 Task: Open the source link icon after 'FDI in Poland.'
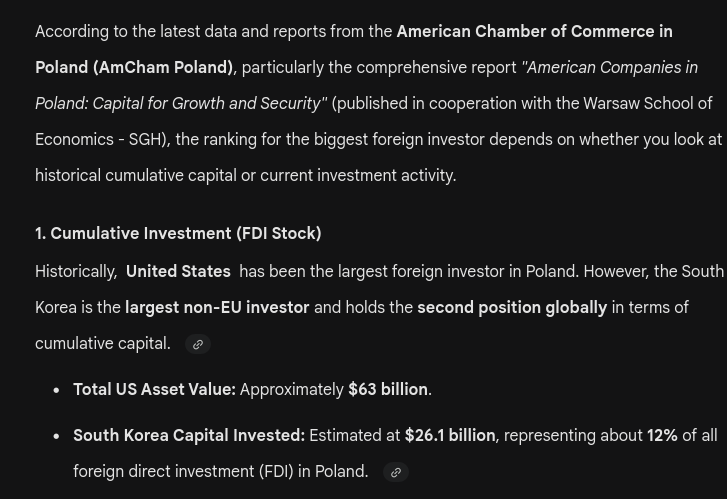coord(395,472)
